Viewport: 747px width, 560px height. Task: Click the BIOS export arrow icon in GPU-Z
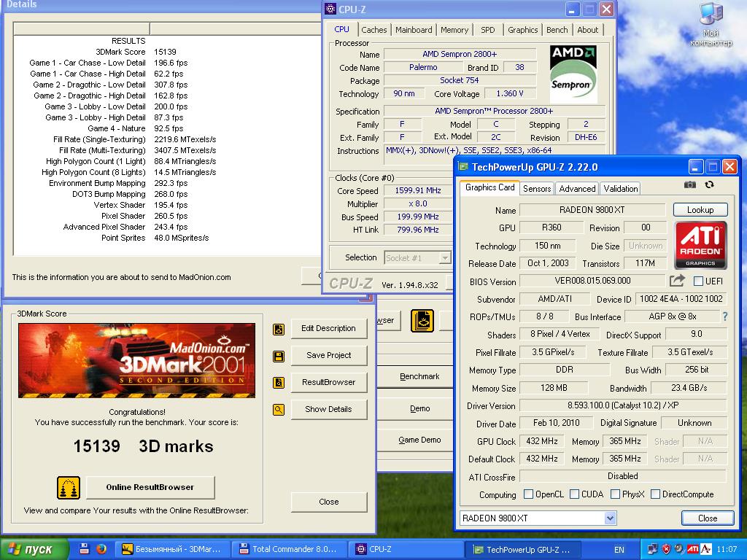[677, 281]
